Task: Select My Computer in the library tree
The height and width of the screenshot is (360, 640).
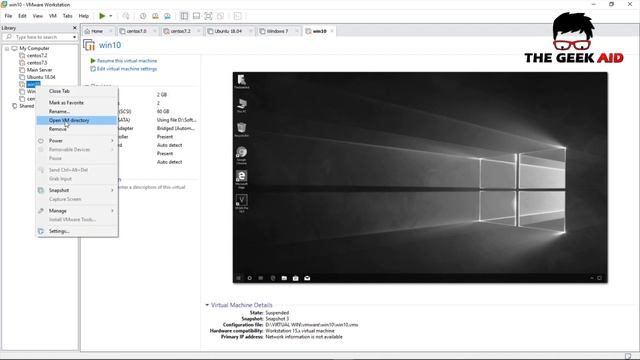Action: coord(34,48)
